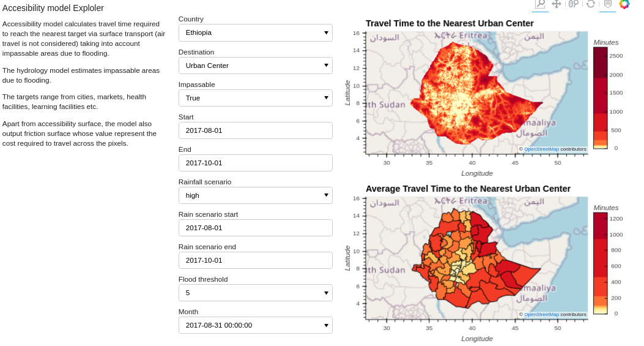
Task: Toggle the Hover tooltip tool
Action: [607, 4]
